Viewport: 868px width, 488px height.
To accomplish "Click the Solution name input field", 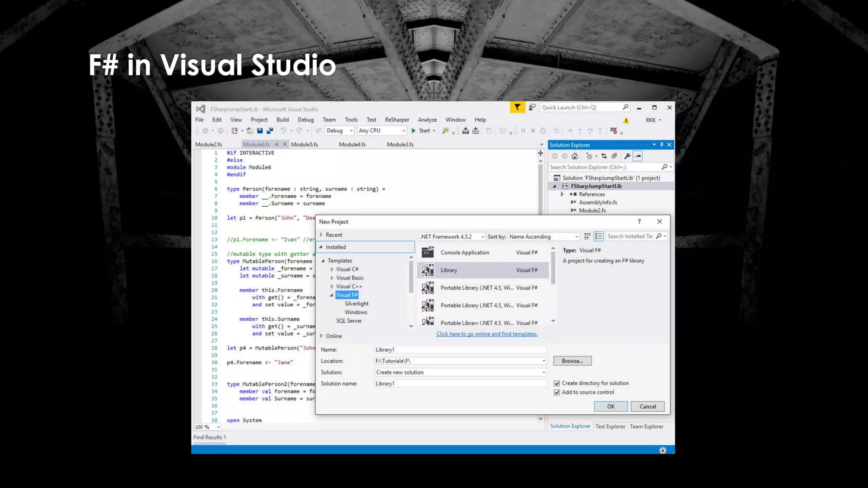I will click(460, 384).
